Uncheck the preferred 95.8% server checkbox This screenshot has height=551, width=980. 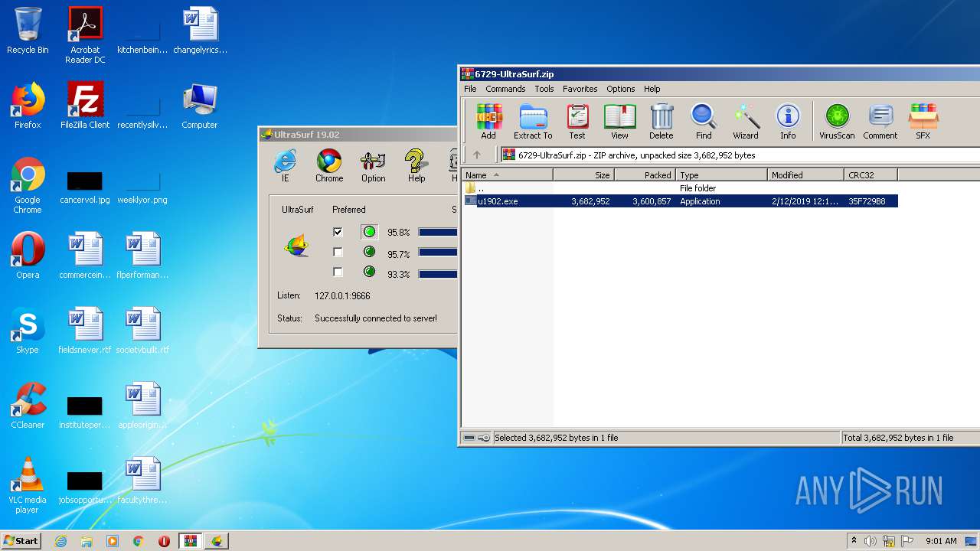338,232
